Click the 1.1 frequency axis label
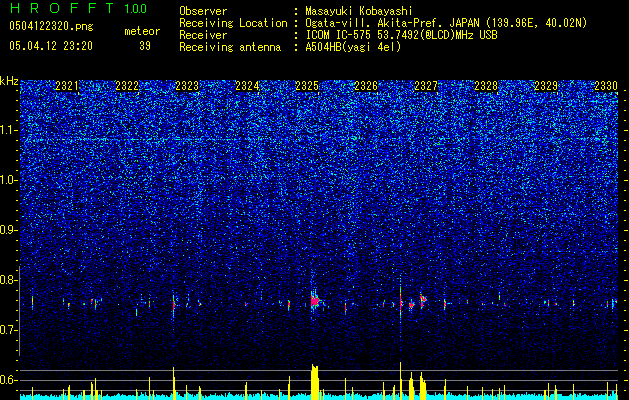 (x=9, y=130)
